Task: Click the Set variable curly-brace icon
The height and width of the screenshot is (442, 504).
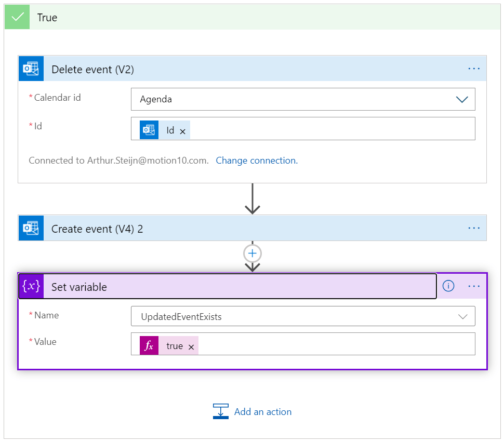Action: tap(31, 287)
